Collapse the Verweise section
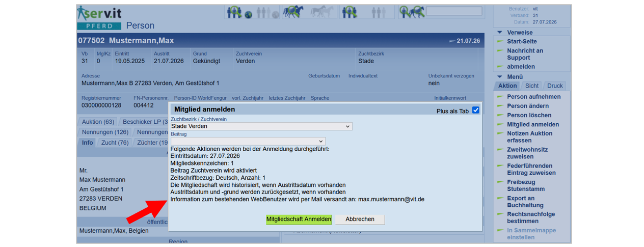The image size is (644, 247). click(500, 33)
